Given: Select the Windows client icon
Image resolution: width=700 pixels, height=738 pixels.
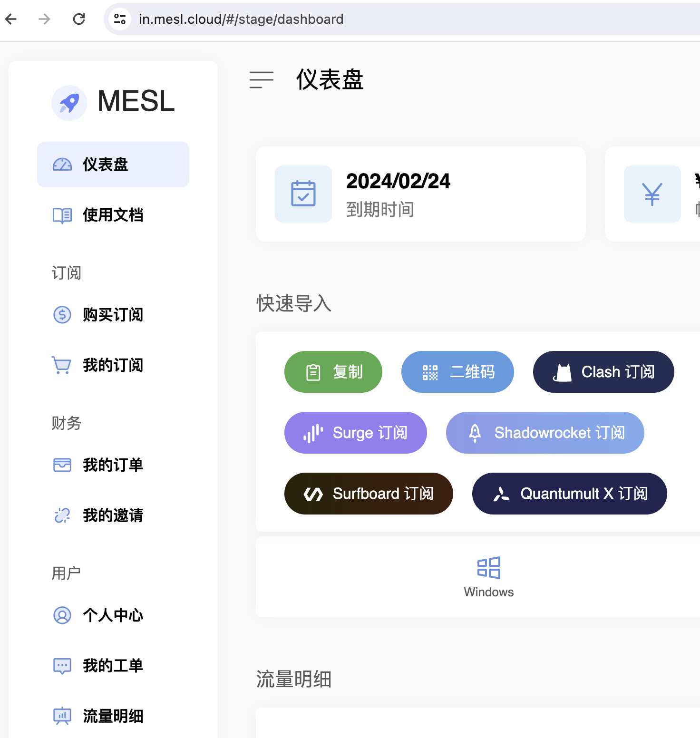Looking at the screenshot, I should [x=489, y=568].
